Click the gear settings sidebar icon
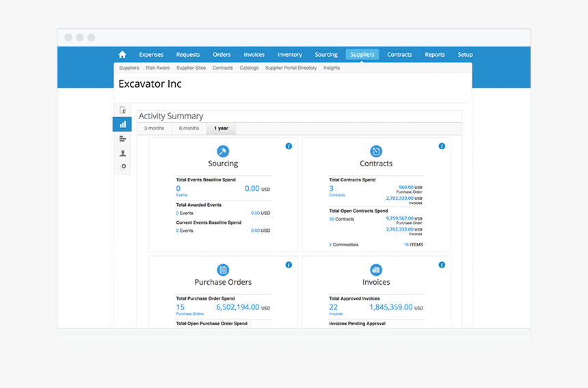Image resolution: width=588 pixels, height=388 pixels. point(123,166)
